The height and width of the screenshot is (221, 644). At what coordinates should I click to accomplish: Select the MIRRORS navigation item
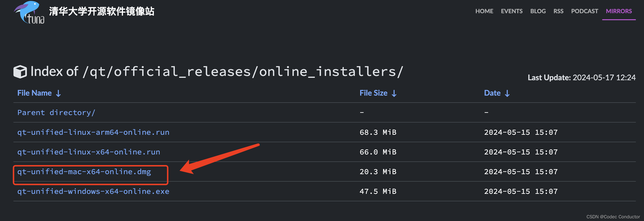[619, 11]
